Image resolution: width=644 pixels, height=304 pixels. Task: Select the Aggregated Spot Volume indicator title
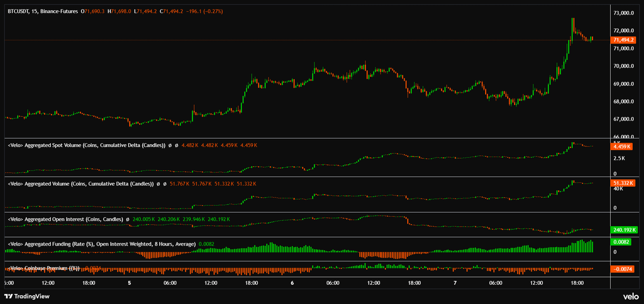pos(86,145)
